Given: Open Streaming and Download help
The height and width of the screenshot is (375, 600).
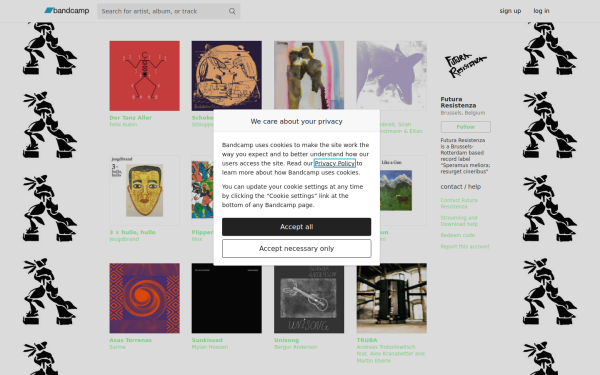Looking at the screenshot, I should (x=459, y=221).
